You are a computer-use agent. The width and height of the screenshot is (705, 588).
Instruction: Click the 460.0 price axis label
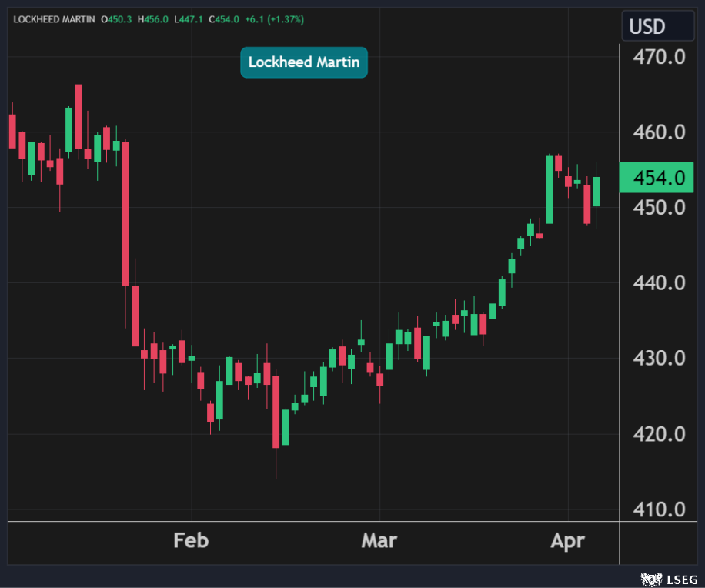[659, 132]
